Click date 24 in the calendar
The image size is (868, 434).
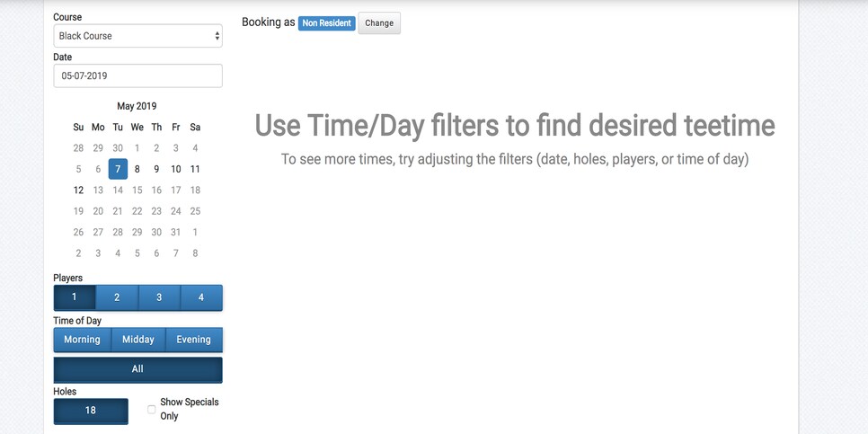176,211
